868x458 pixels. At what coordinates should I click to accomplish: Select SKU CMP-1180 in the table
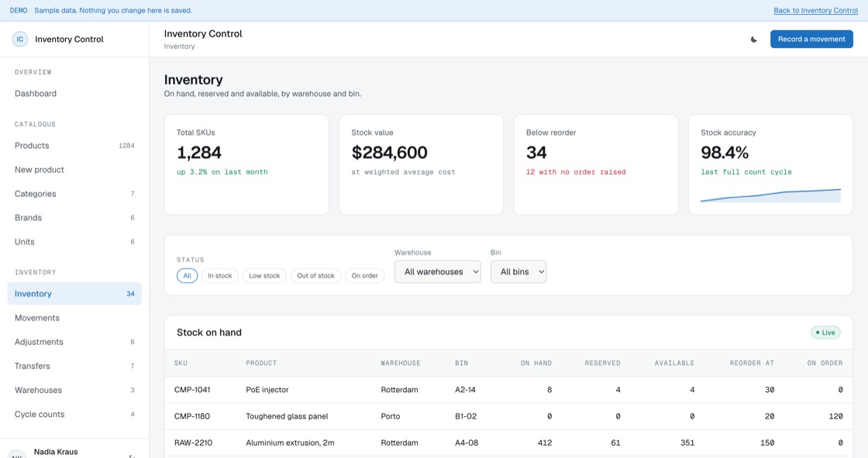(x=192, y=416)
